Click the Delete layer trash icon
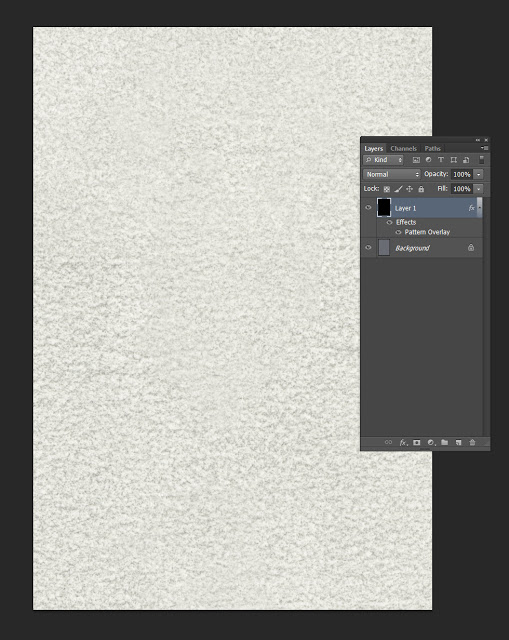 pos(472,442)
